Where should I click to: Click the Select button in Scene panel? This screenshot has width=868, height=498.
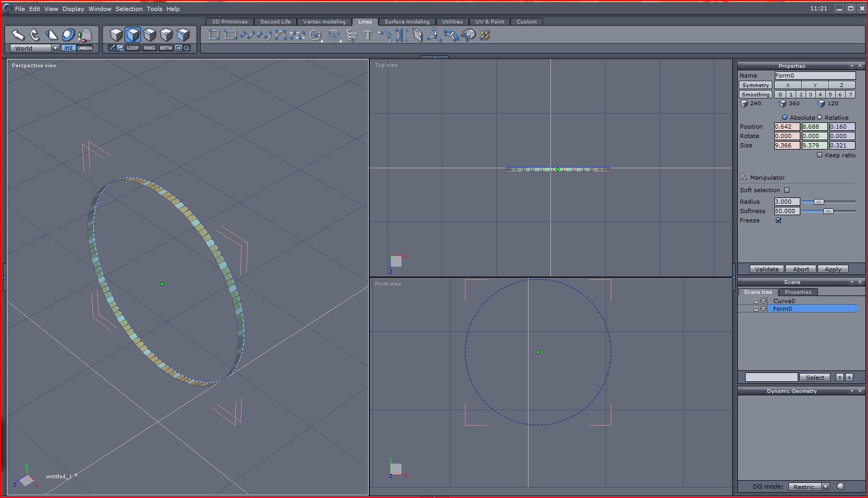[815, 377]
